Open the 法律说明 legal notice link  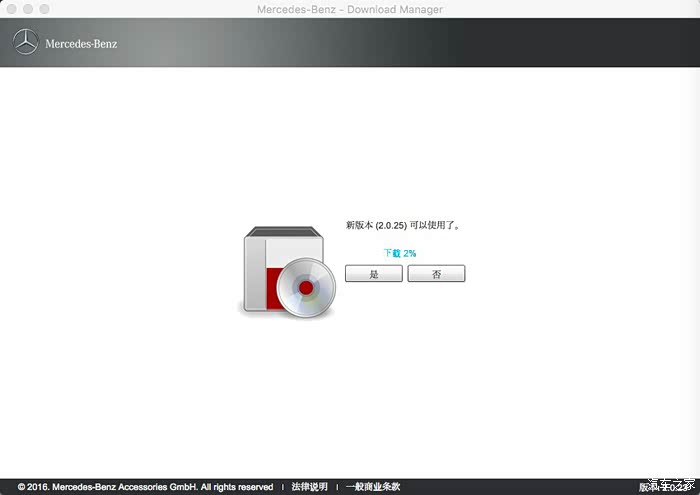[x=309, y=487]
